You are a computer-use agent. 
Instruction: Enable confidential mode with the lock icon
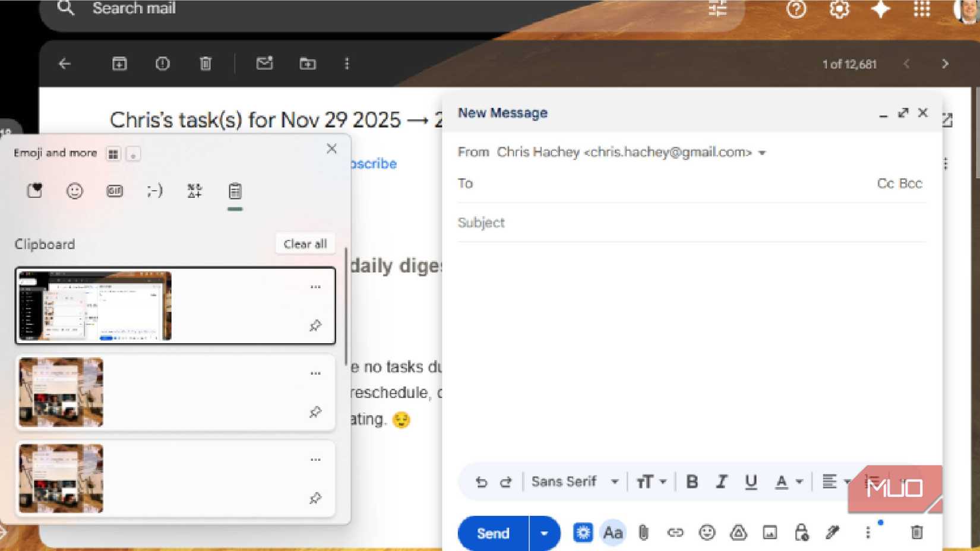[801, 533]
